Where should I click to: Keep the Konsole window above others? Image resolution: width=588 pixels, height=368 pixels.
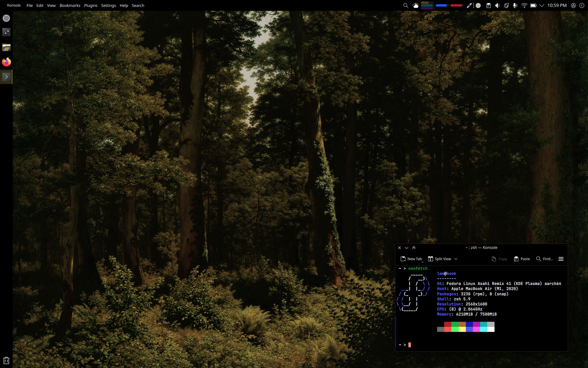click(414, 247)
